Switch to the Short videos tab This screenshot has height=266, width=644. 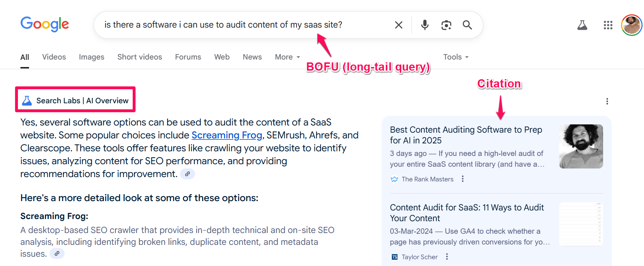[140, 57]
